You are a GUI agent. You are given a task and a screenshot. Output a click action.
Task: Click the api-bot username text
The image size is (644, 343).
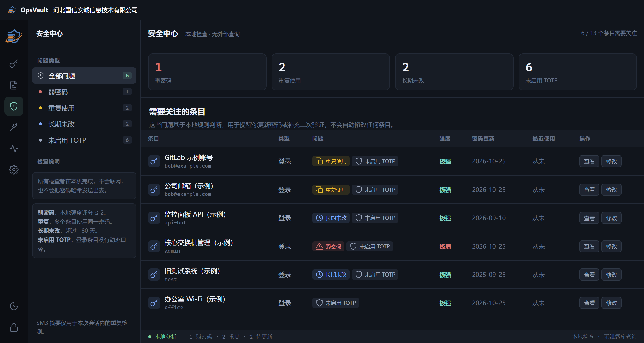[175, 223]
